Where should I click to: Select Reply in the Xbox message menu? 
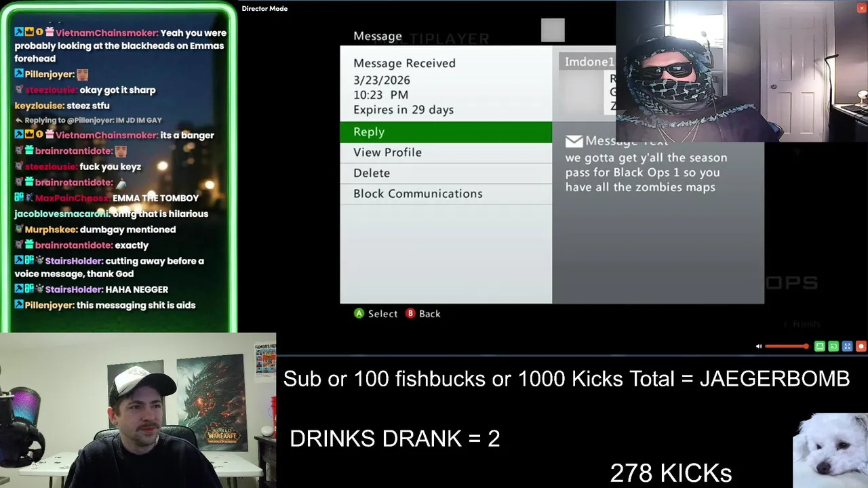pos(446,132)
